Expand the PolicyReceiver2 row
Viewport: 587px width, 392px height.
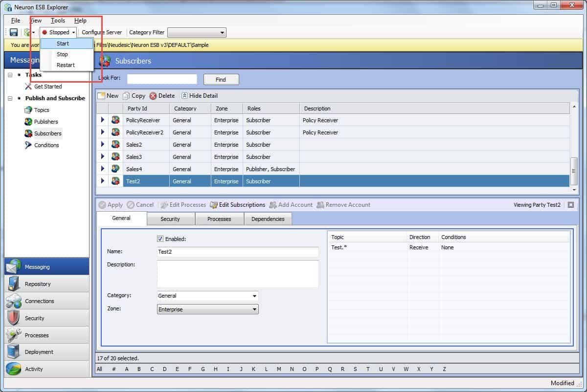click(103, 132)
